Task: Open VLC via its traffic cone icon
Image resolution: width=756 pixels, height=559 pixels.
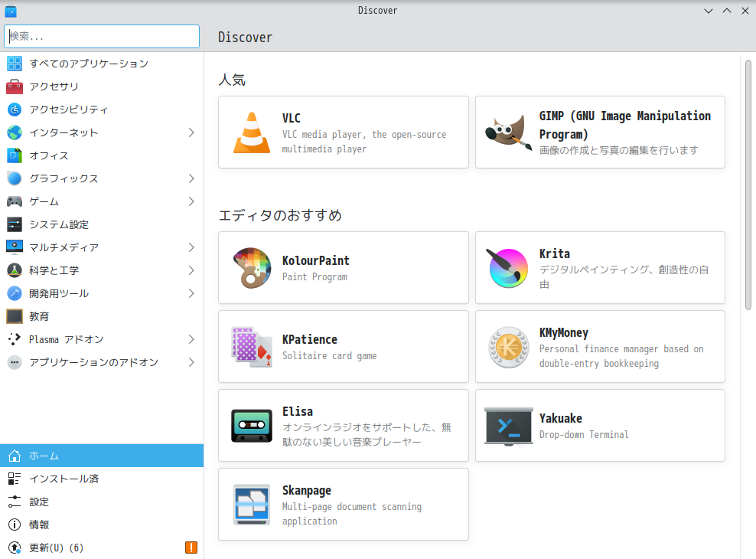Action: tap(251, 132)
